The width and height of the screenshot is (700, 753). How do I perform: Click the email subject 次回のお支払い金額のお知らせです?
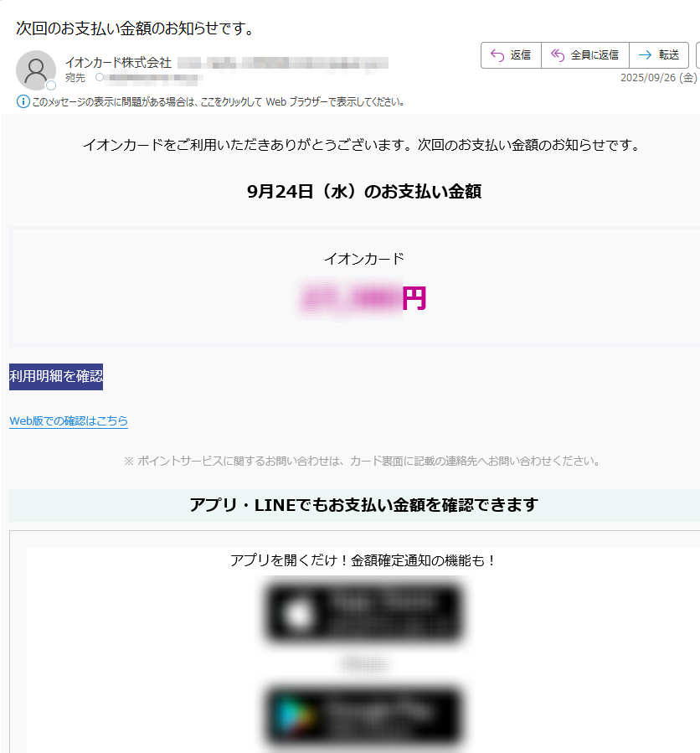tap(135, 28)
